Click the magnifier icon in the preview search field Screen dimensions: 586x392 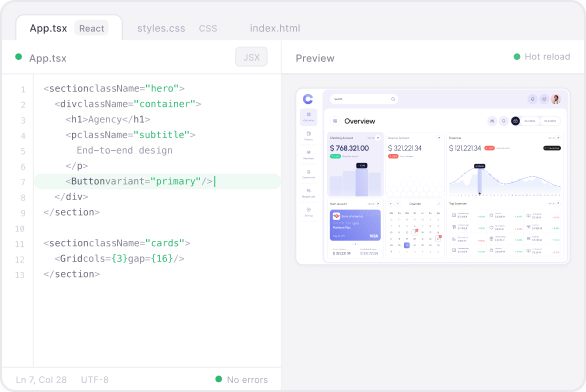393,99
